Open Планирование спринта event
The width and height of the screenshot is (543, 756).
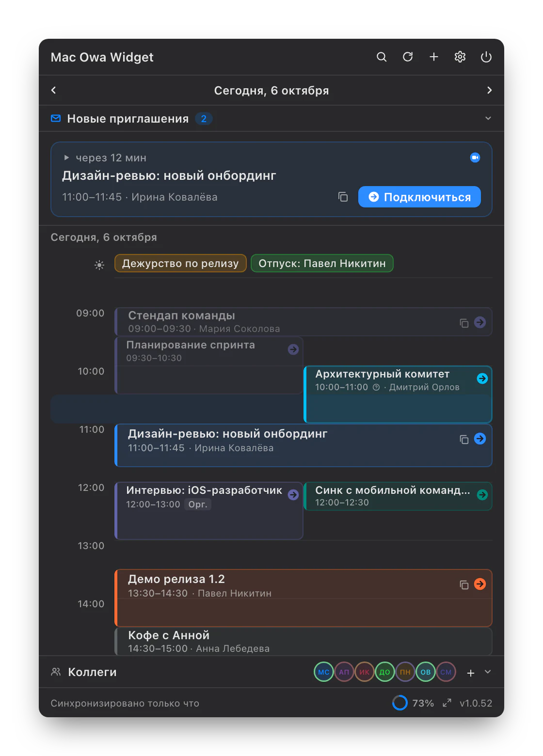point(209,365)
